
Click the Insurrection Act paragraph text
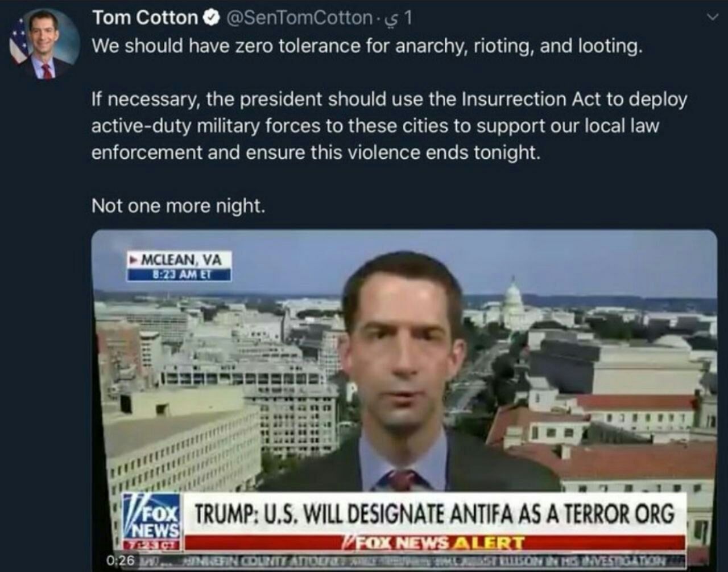389,126
